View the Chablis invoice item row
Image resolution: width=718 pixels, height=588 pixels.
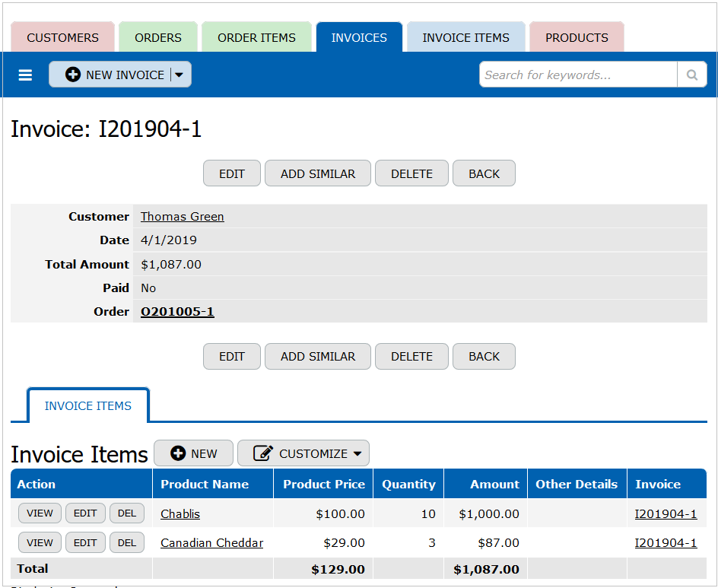click(40, 513)
